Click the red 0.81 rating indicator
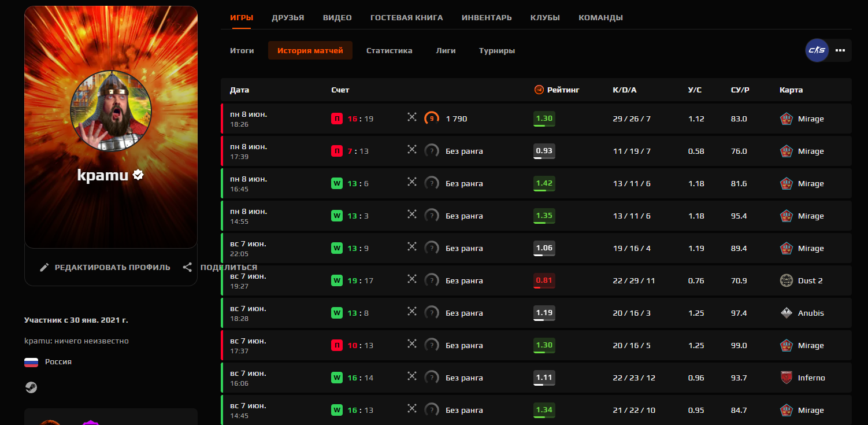The height and width of the screenshot is (425, 868). 544,280
